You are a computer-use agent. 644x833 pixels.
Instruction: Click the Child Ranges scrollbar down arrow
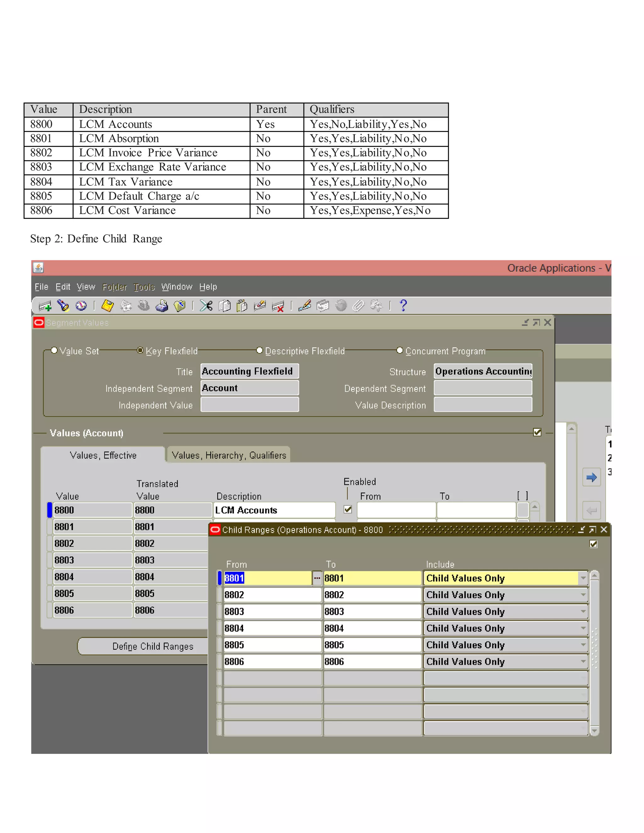coord(594,731)
